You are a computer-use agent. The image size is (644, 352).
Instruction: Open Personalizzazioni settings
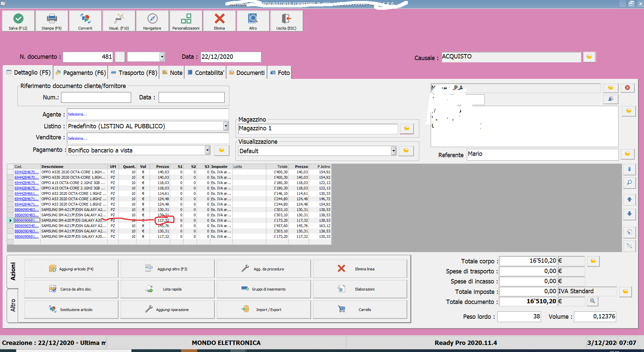point(186,21)
